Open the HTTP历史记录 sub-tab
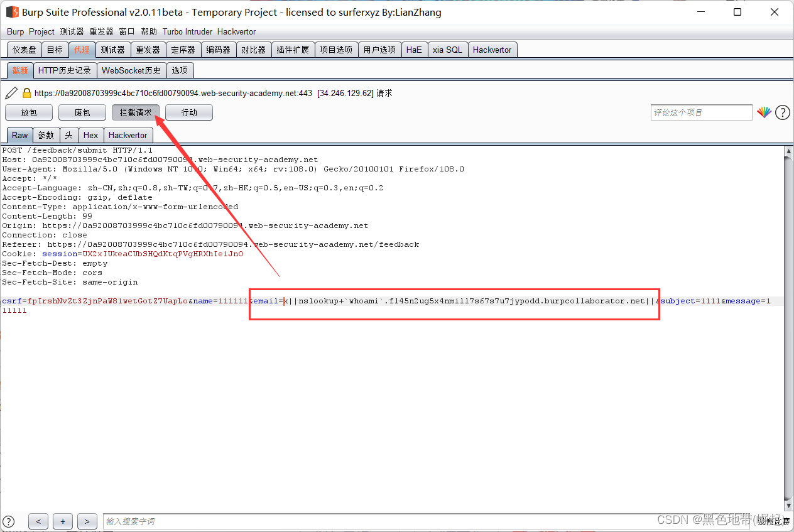Image resolution: width=794 pixels, height=532 pixels. pos(65,70)
